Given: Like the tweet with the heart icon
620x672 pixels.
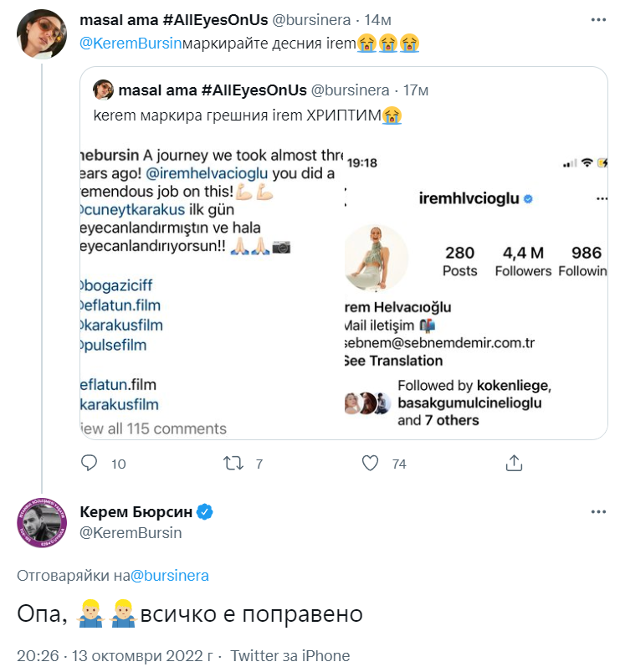Looking at the screenshot, I should [370, 463].
